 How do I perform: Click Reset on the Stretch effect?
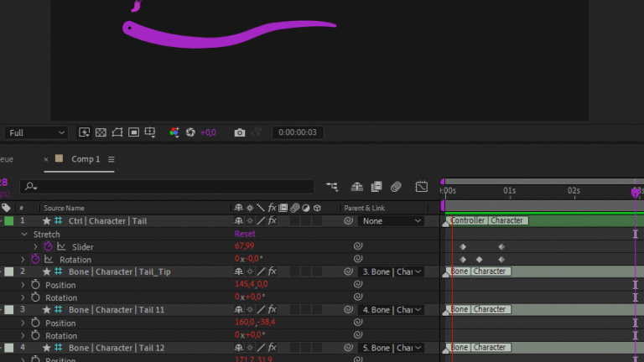(x=245, y=235)
